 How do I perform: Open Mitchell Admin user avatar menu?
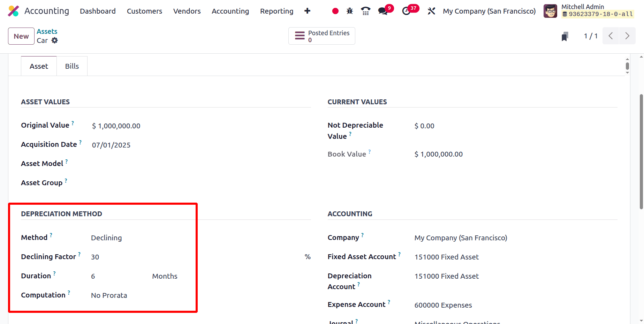click(x=550, y=11)
